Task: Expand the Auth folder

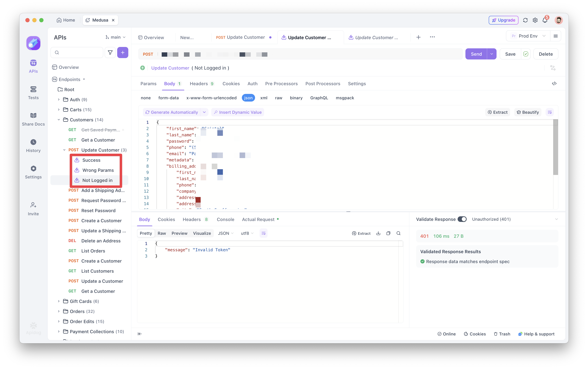Action: pyautogui.click(x=59, y=100)
